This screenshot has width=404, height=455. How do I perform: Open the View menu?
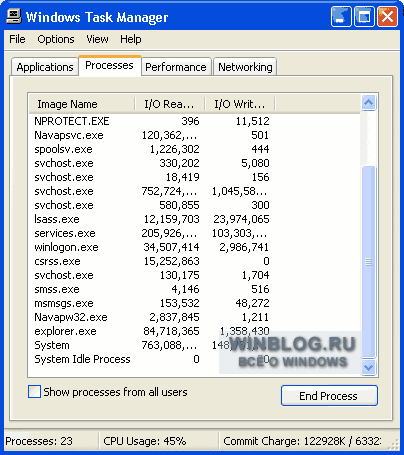pyautogui.click(x=97, y=39)
